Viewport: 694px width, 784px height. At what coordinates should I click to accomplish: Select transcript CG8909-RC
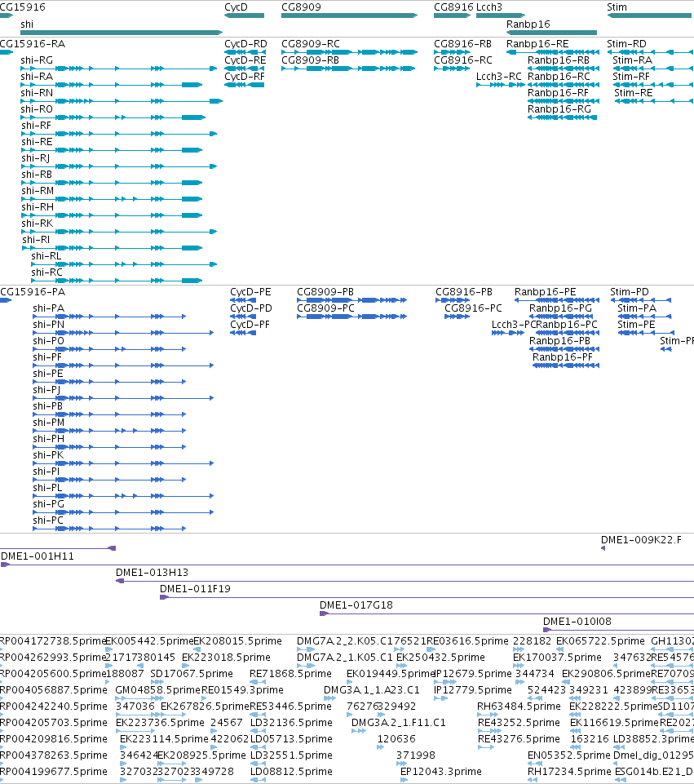click(x=349, y=52)
